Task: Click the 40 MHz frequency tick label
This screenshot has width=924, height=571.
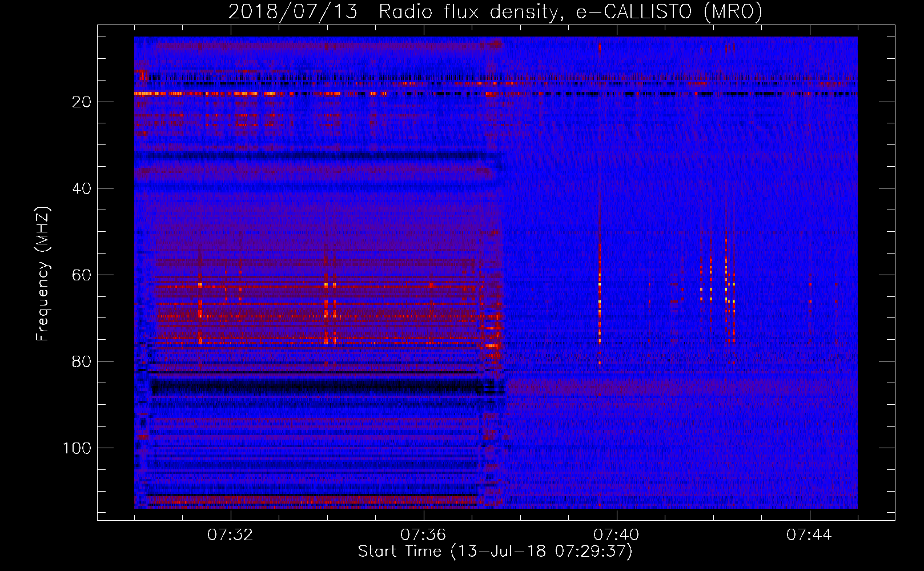Action: point(82,188)
